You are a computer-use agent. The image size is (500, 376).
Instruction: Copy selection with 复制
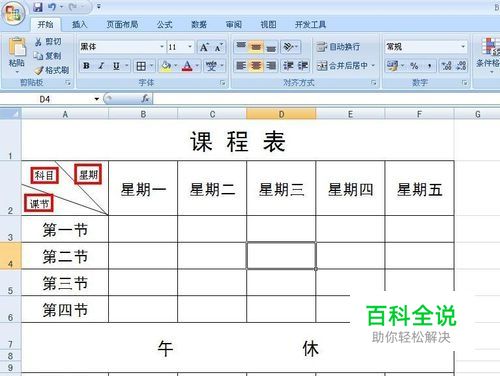48,56
